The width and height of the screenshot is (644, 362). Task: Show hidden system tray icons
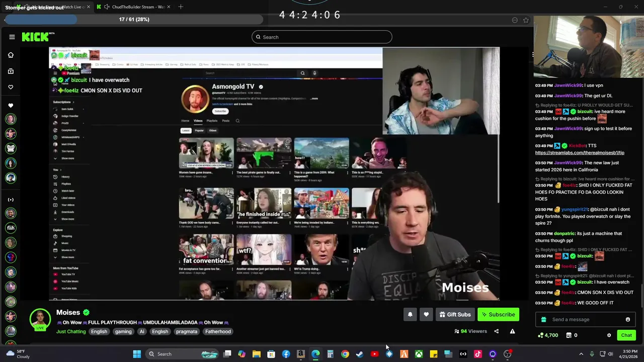pyautogui.click(x=581, y=354)
